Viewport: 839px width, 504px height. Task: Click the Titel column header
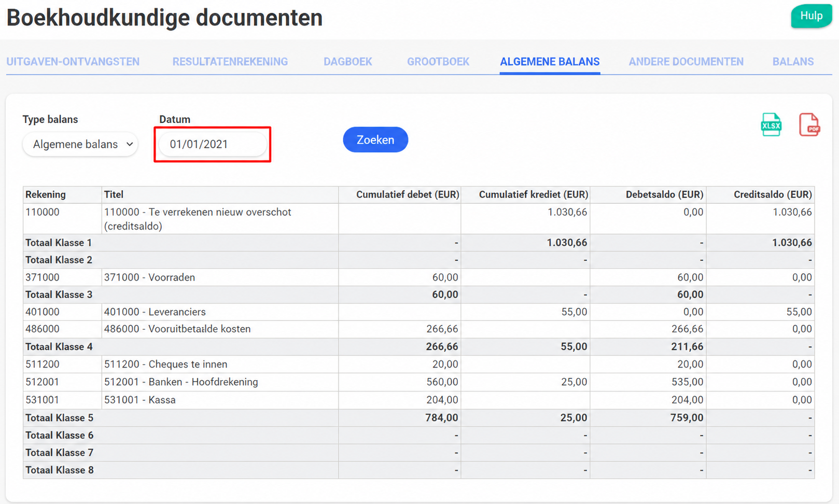(220, 194)
